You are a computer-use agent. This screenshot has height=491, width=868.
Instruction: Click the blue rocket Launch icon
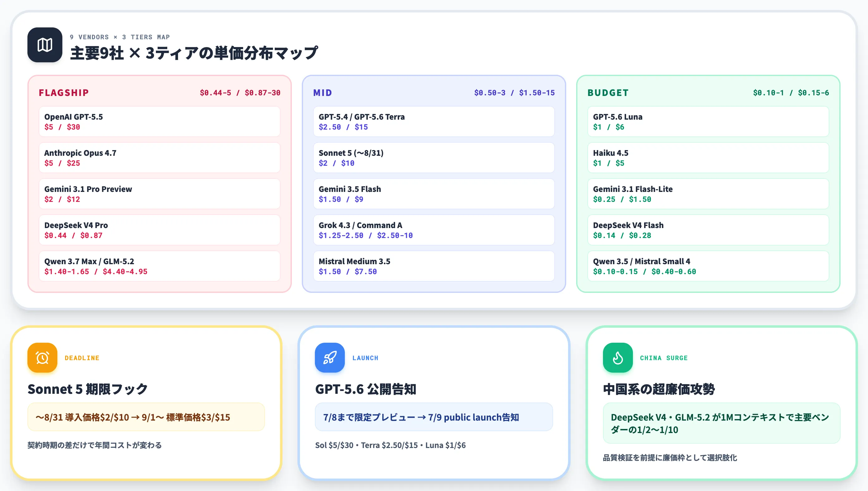330,358
